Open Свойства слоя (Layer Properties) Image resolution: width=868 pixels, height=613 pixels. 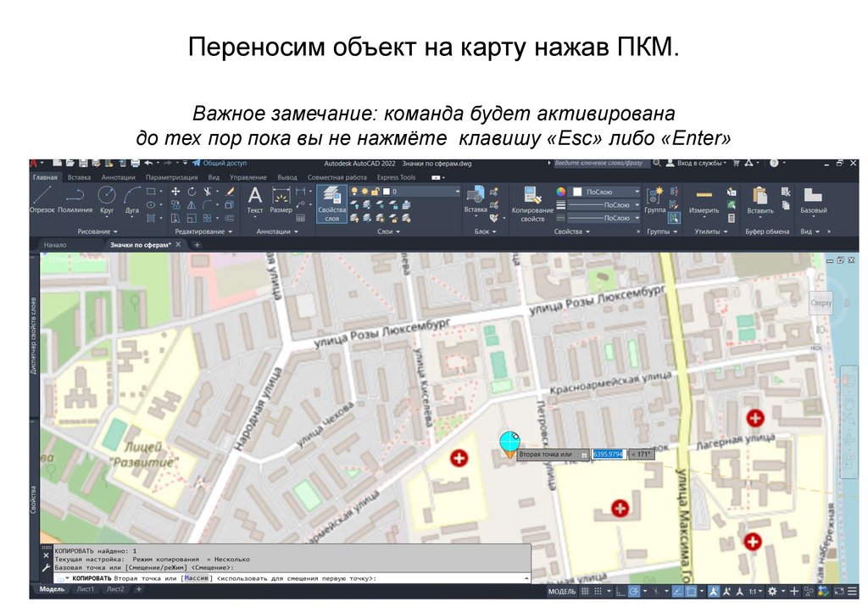(332, 203)
